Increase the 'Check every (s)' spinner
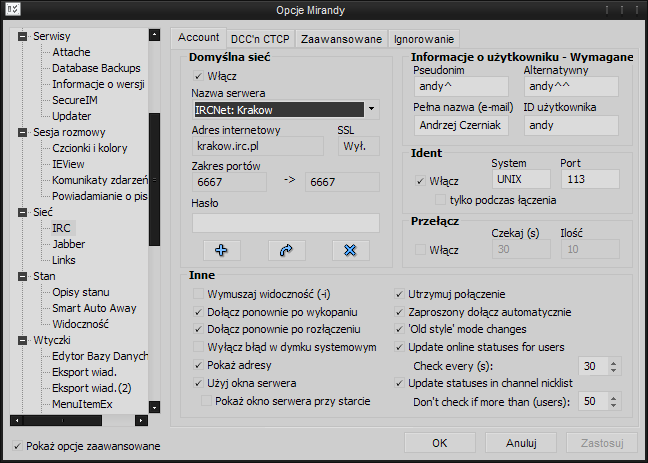Image resolution: width=648 pixels, height=463 pixels. point(613,363)
